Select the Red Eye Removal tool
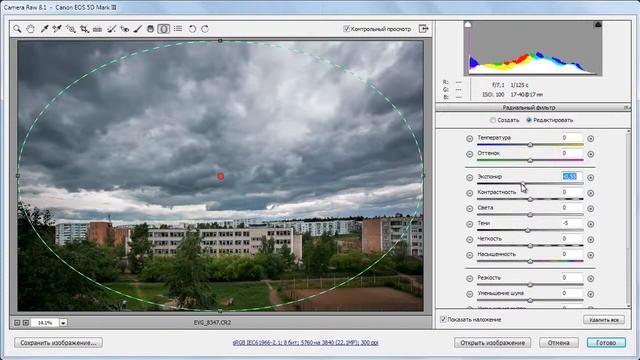Screen dimensions: 640x360 click(x=124, y=29)
